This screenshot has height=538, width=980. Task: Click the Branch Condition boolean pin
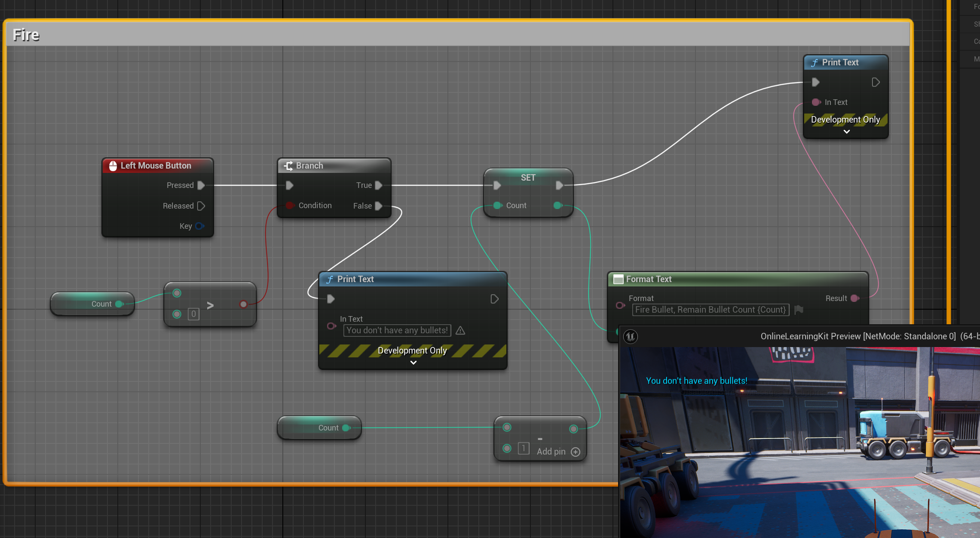290,206
